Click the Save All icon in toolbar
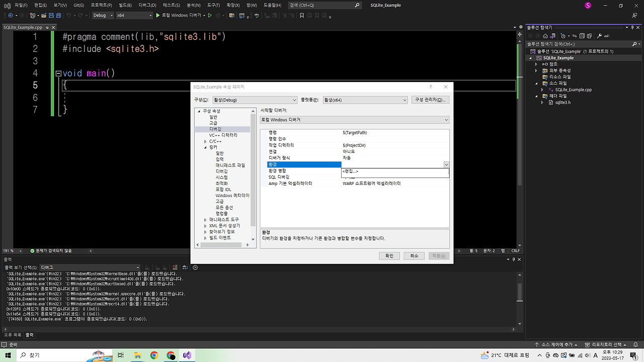 coord(57,15)
